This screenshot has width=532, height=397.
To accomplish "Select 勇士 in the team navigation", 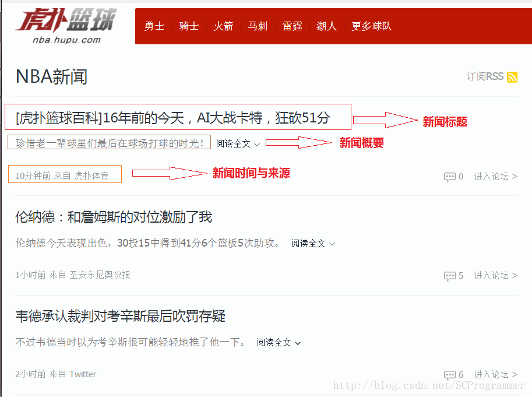I will [154, 26].
